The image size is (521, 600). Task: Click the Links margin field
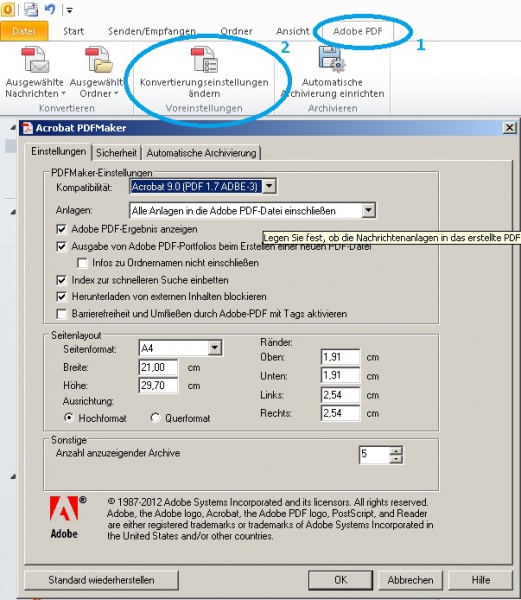(340, 395)
